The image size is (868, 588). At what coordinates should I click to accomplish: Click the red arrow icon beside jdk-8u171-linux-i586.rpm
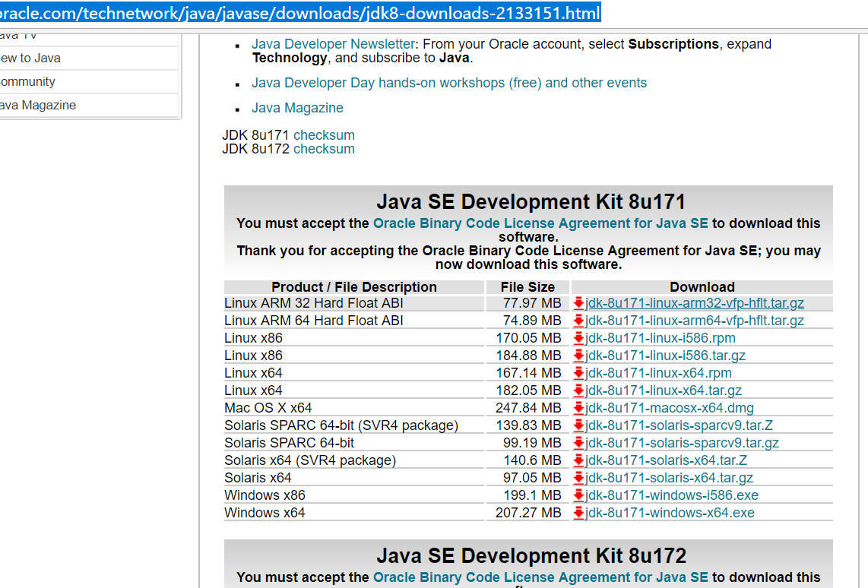(x=578, y=338)
